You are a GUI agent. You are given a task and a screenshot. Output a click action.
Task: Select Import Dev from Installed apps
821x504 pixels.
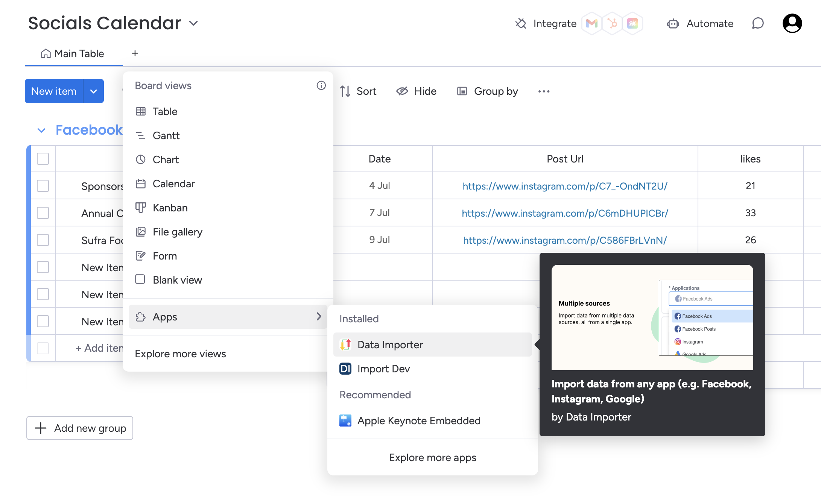point(433,369)
